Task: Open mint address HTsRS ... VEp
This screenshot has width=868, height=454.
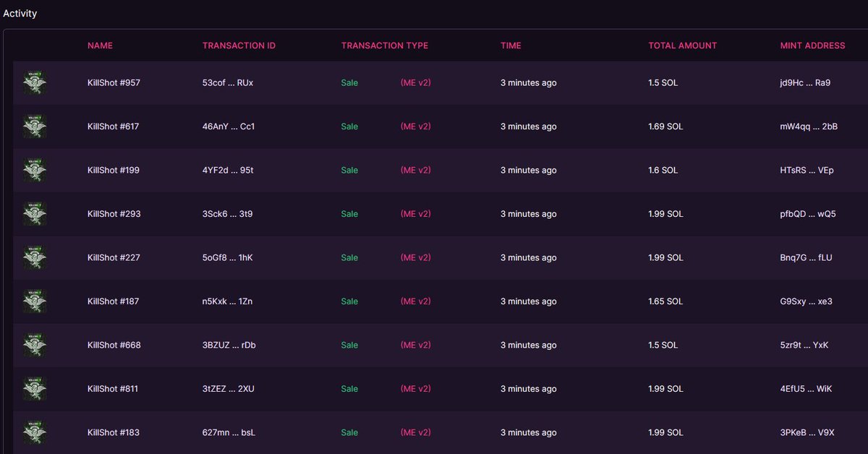Action: (x=807, y=170)
